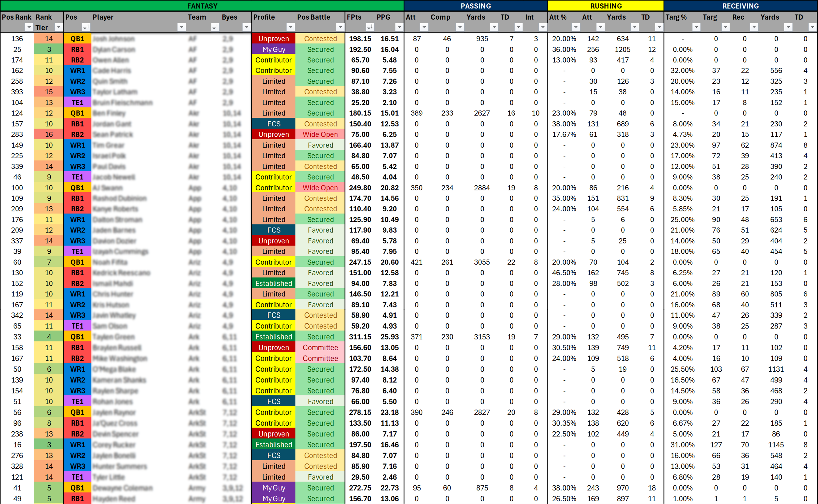Select the RECEIVING group header
This screenshot has height=504, width=818.
point(740,6)
